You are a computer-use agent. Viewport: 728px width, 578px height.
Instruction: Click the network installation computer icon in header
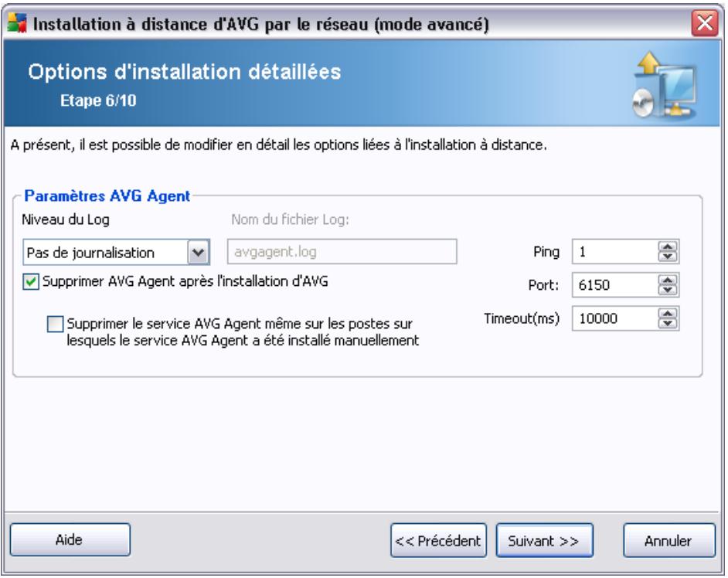[665, 85]
